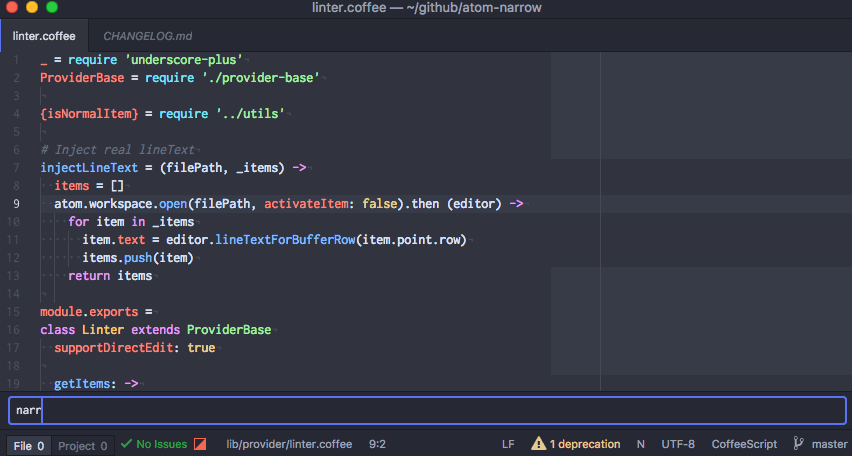Switch to the linter.coffee tab
The image size is (852, 456).
point(44,36)
